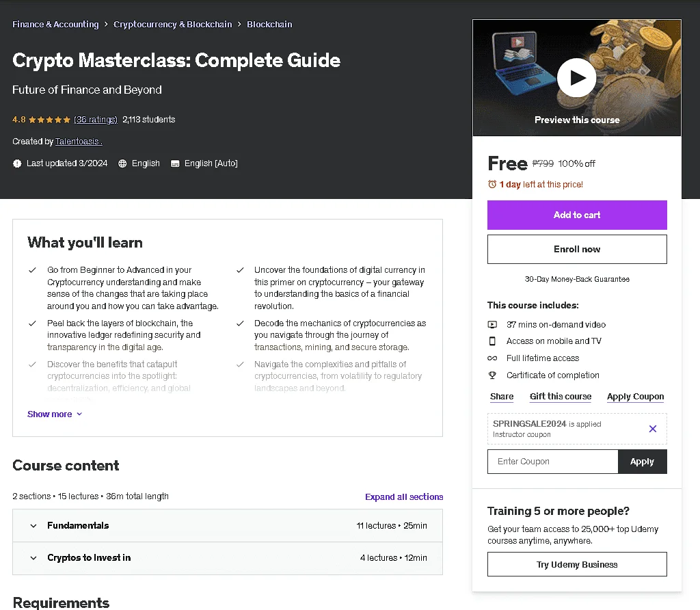Click the closed captions icon beside English [Auto]
This screenshot has width=700, height=610.
(175, 163)
